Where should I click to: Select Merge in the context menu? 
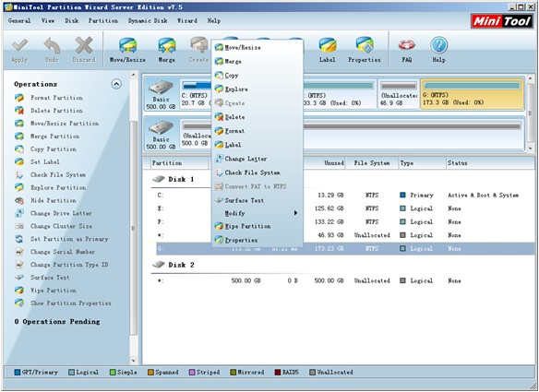(x=258, y=62)
